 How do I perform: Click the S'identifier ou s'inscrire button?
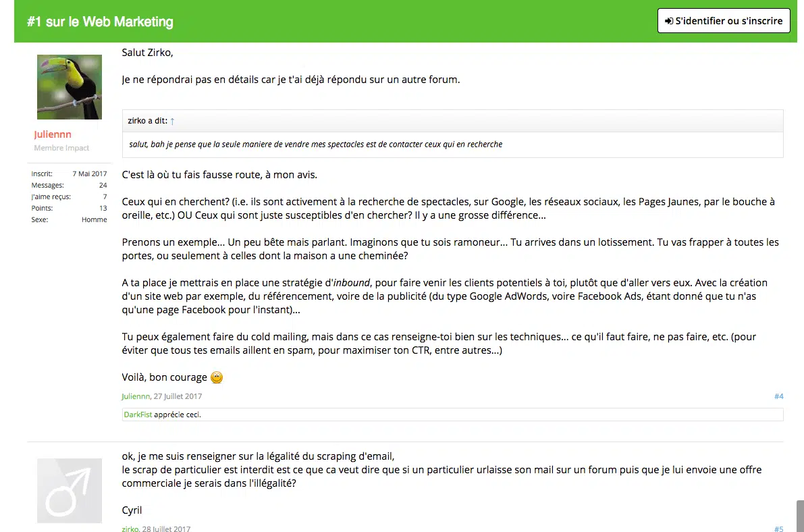[x=724, y=21]
